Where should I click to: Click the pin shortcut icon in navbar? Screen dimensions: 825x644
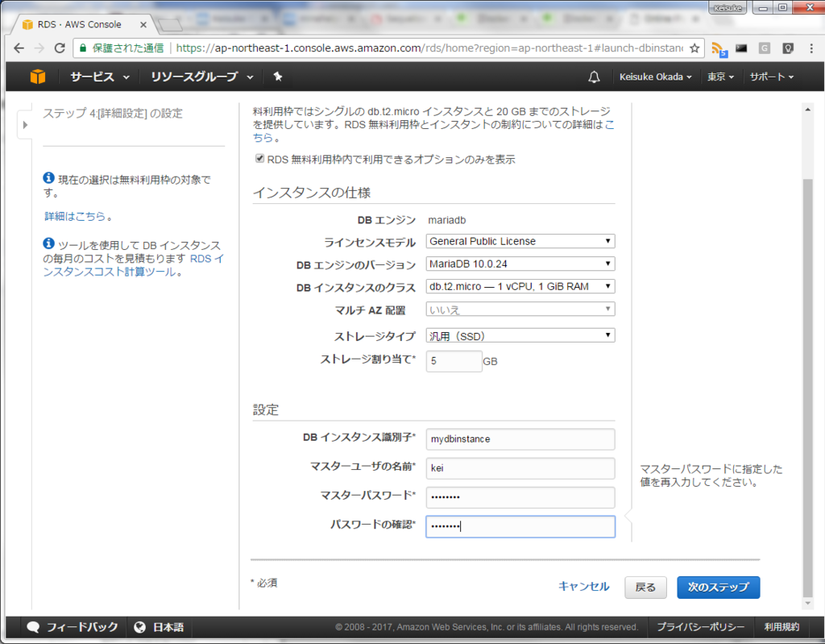(x=278, y=77)
